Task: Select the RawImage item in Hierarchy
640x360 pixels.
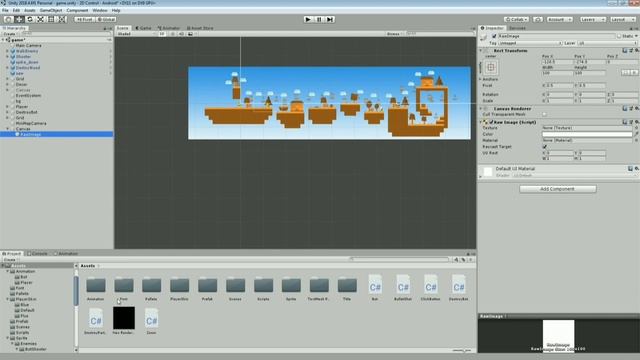Action: (x=57, y=134)
